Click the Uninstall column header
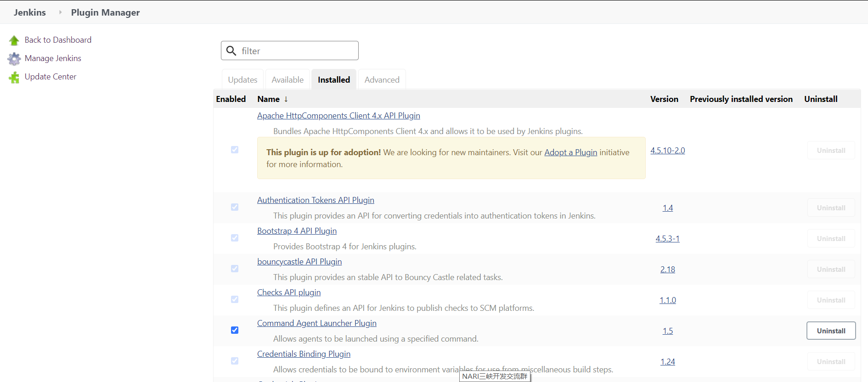This screenshot has width=868, height=382. (x=821, y=99)
